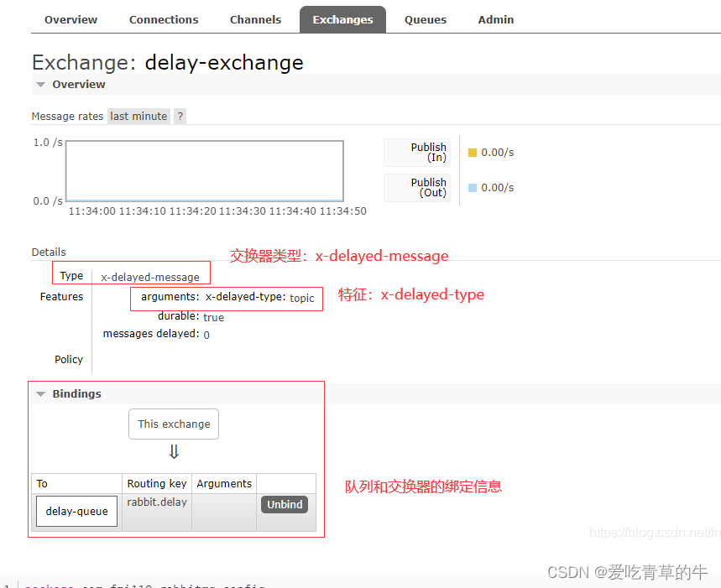Click the 0.00/s Publish Out rate value
Viewport: 721px width, 588px height.
[x=498, y=188]
